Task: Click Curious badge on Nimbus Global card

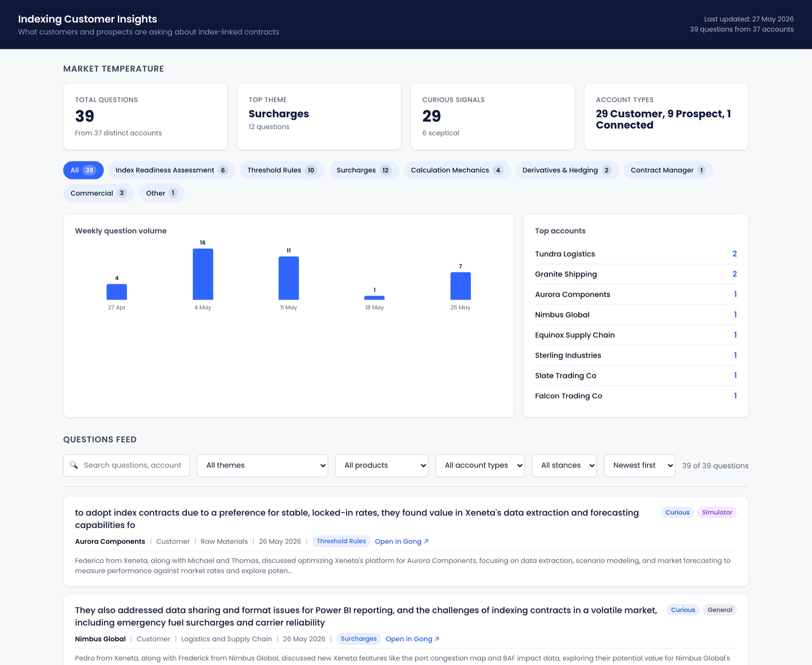Action: tap(683, 610)
